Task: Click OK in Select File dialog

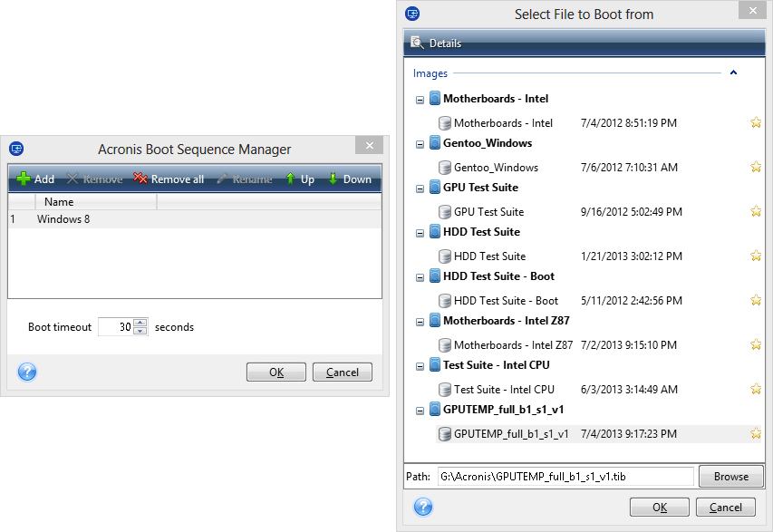Action: click(659, 508)
